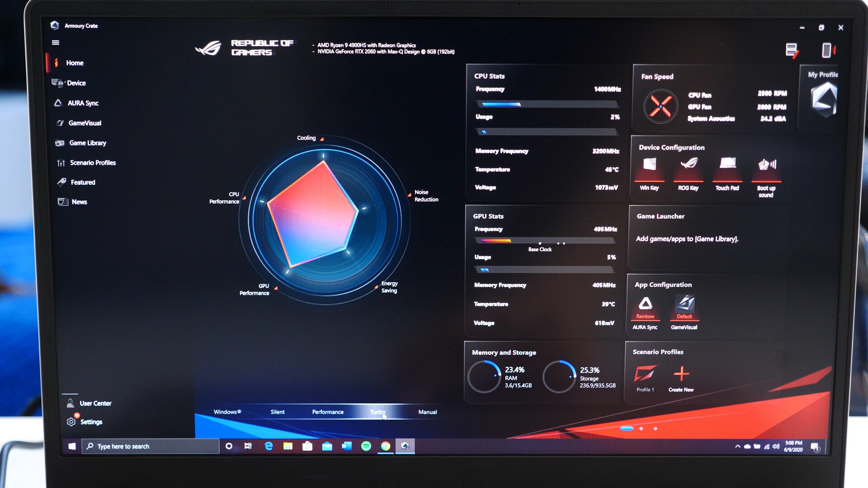Viewport: 868px width, 488px height.
Task: Click the ROG Republic of Gamers logo
Action: point(245,47)
